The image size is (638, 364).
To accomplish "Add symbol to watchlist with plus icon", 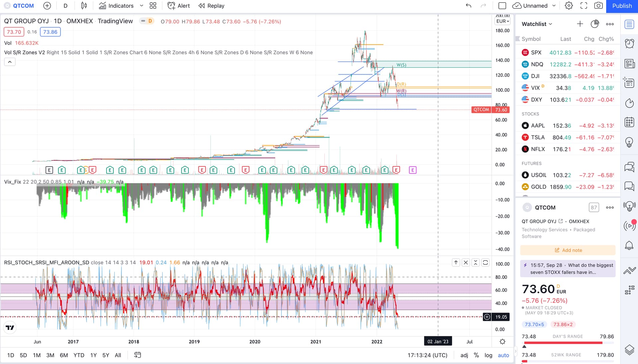I will (x=580, y=24).
